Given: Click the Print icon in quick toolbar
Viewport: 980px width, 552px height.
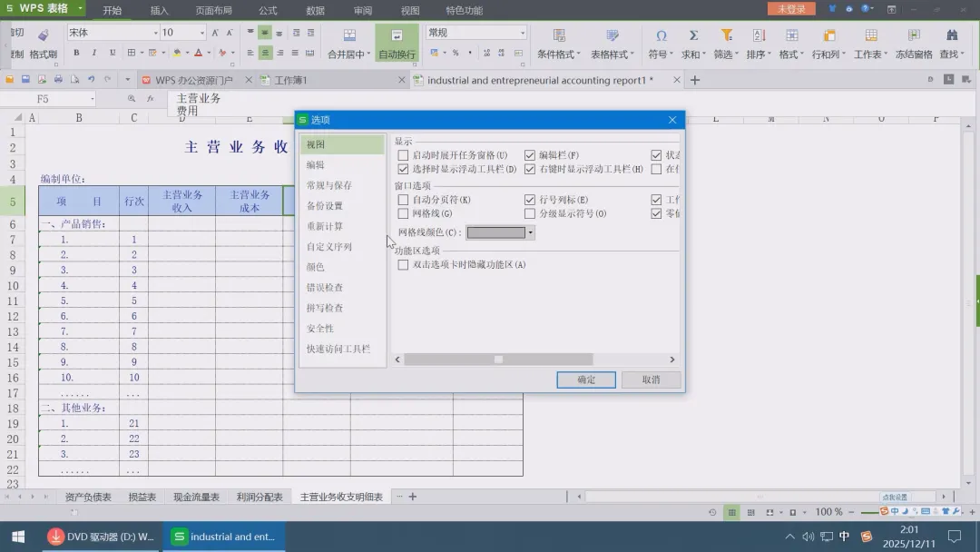Looking at the screenshot, I should pos(58,79).
